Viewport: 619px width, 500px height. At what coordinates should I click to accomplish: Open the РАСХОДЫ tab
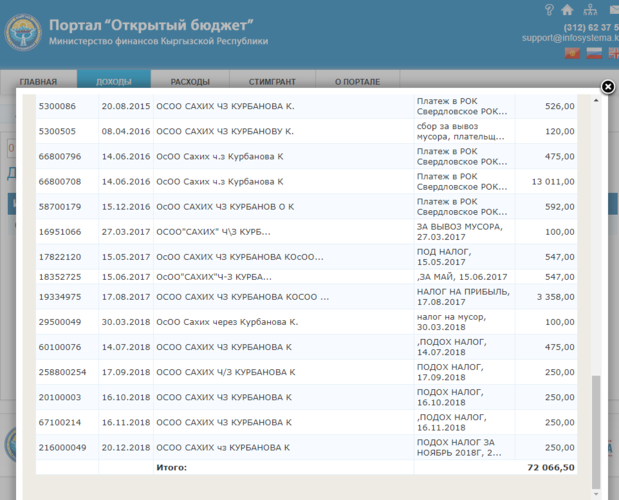click(190, 81)
